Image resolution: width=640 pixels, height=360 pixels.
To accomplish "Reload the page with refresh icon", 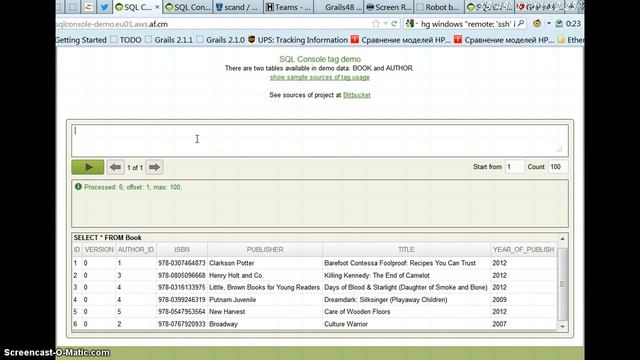I will 394,24.
